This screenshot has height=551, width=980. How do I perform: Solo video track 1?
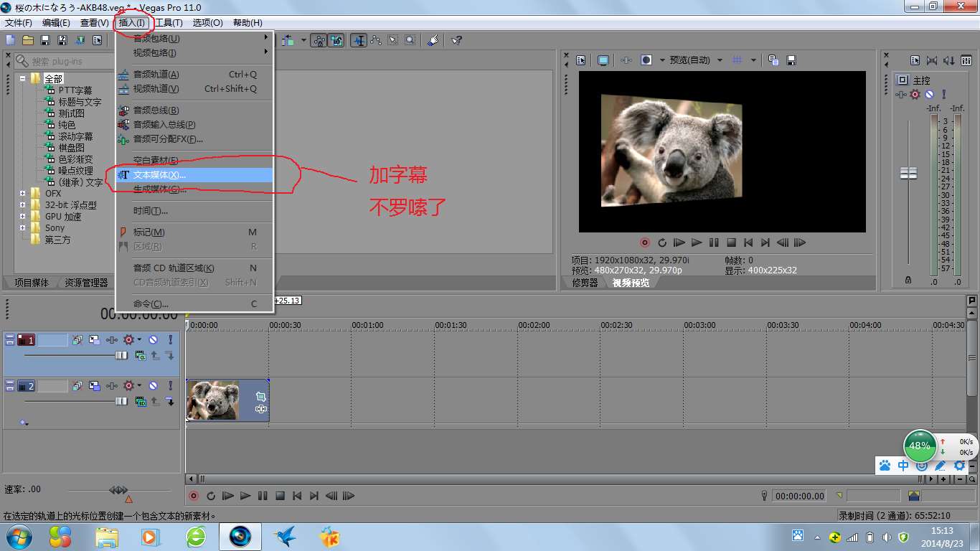[x=171, y=340]
